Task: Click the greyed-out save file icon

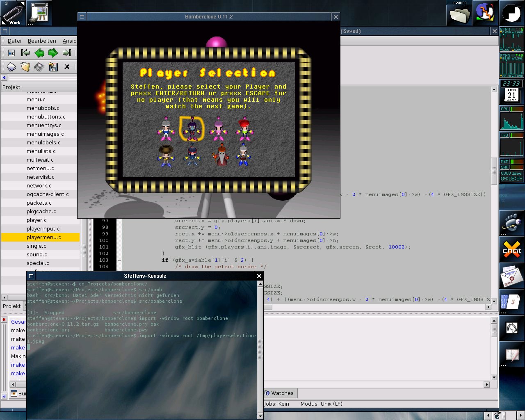Action: pyautogui.click(x=39, y=66)
